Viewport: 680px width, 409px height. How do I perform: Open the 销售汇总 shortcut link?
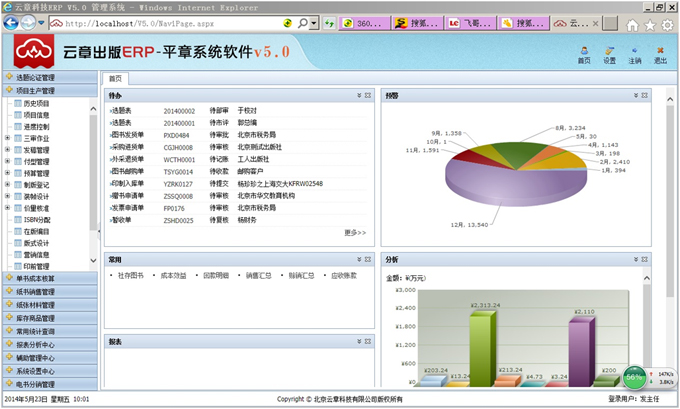click(x=258, y=275)
